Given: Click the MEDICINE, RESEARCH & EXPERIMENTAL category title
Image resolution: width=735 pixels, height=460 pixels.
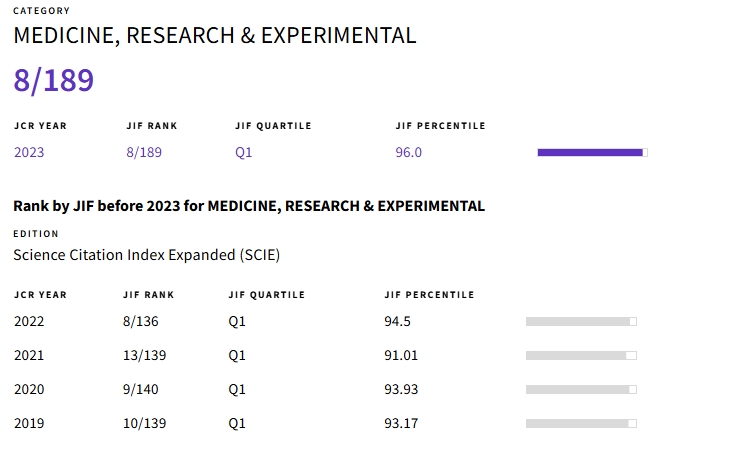Looking at the screenshot, I should tap(214, 35).
